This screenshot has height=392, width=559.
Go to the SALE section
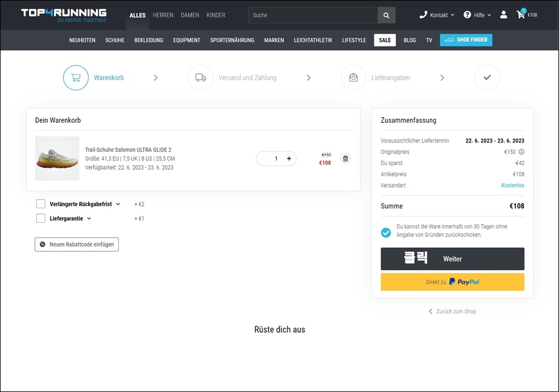[385, 40]
